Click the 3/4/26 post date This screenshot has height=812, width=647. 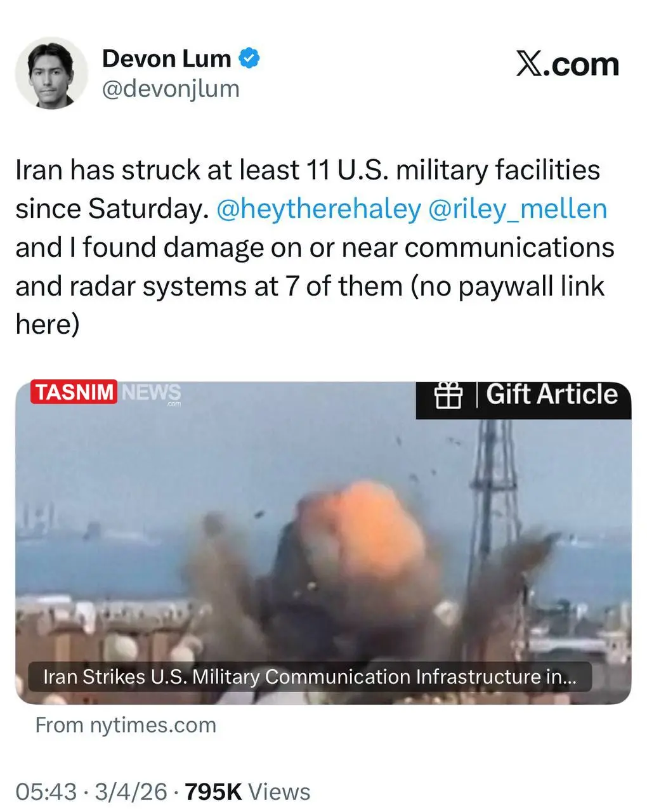point(131,792)
